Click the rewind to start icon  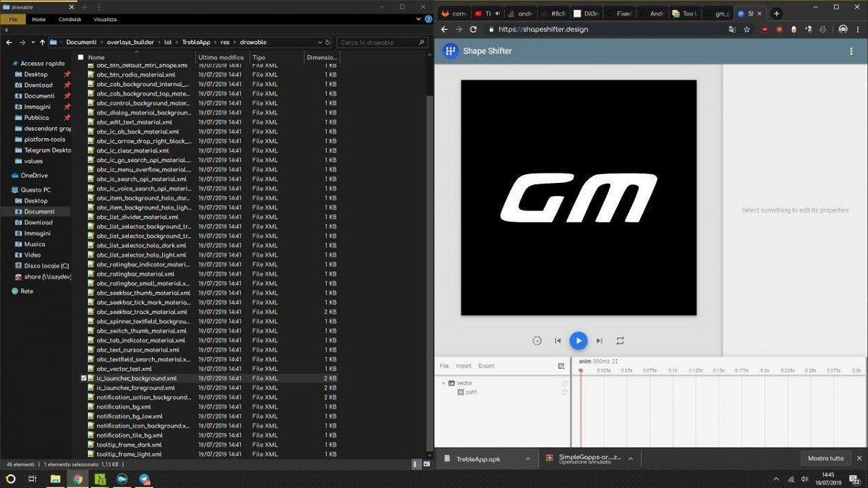click(x=558, y=341)
